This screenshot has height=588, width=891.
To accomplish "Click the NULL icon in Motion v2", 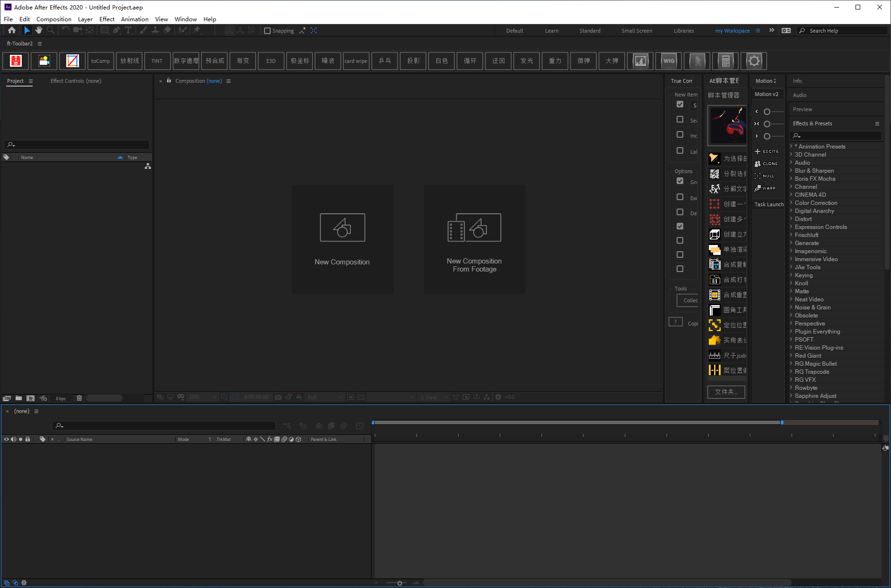I will coord(765,176).
